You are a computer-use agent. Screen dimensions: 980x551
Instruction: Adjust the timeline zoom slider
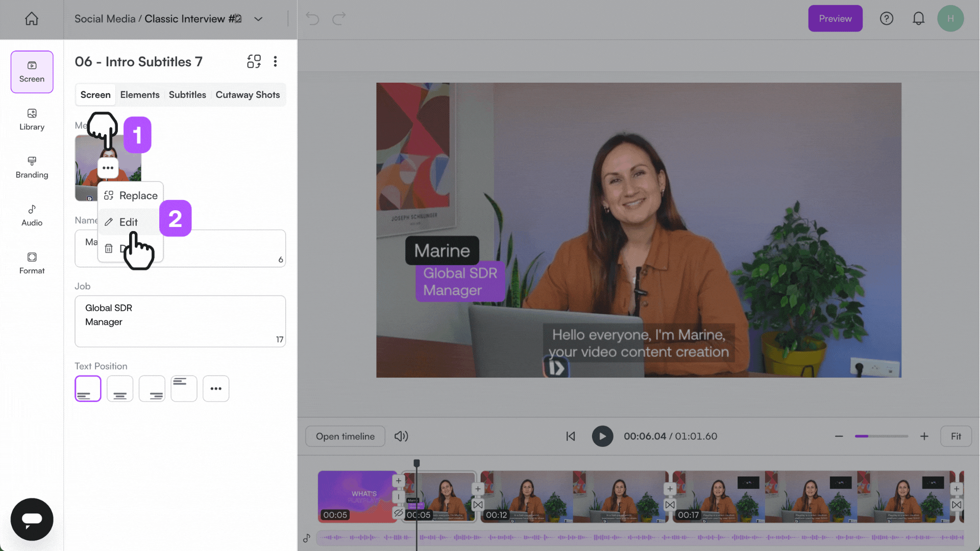881,436
